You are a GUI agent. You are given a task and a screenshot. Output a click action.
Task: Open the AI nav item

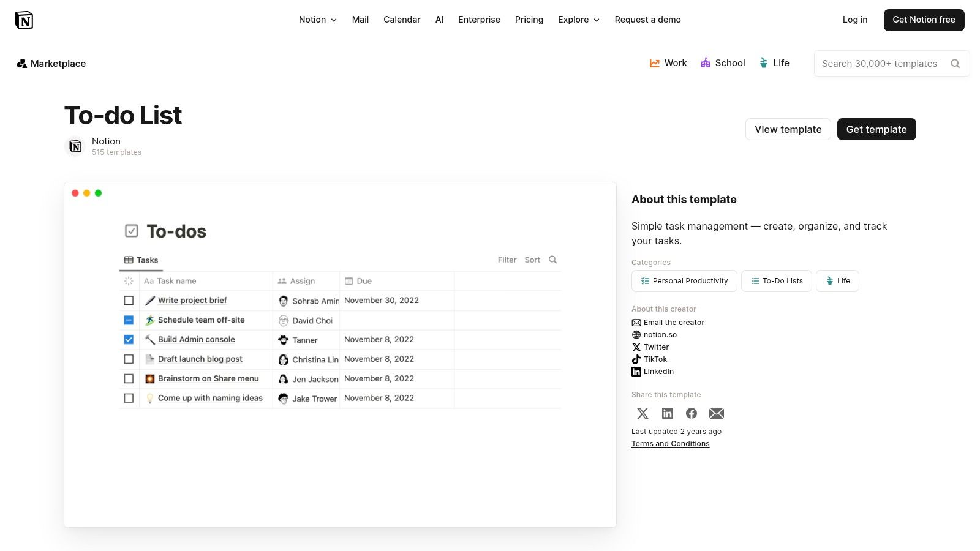point(439,20)
